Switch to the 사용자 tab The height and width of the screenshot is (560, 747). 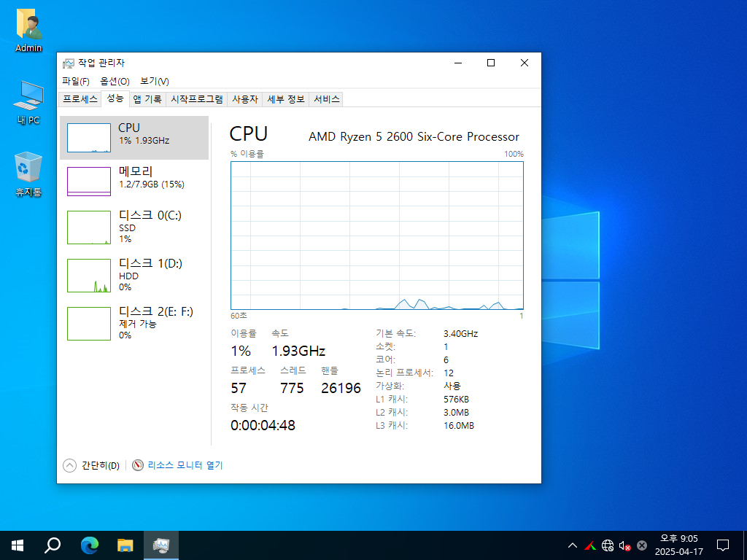tap(245, 99)
